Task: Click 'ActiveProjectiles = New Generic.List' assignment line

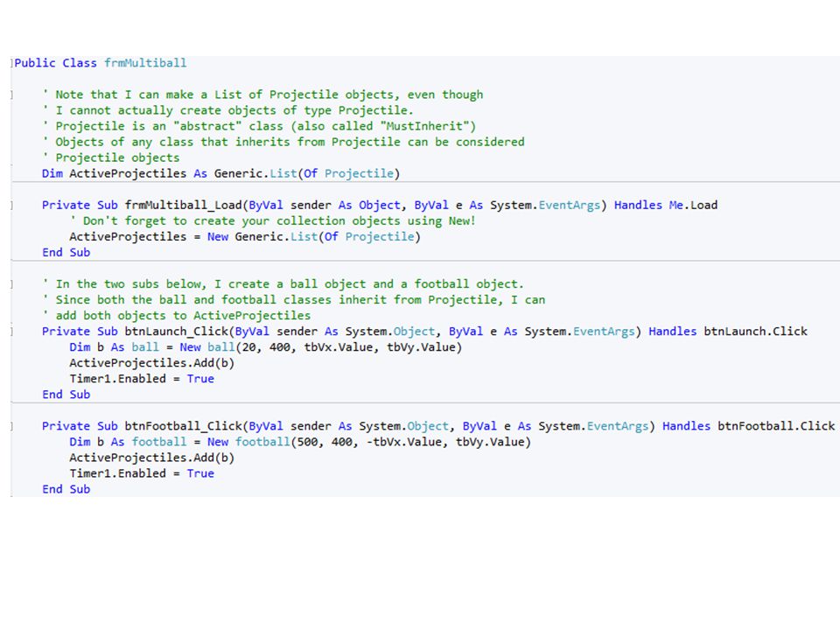Action: click(245, 237)
